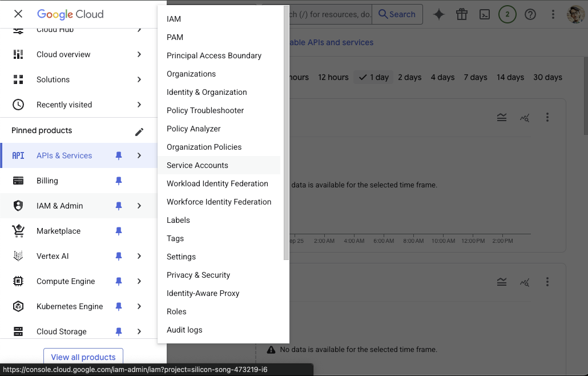Image resolution: width=588 pixels, height=376 pixels.
Task: Select the 7 days time range
Action: [476, 77]
